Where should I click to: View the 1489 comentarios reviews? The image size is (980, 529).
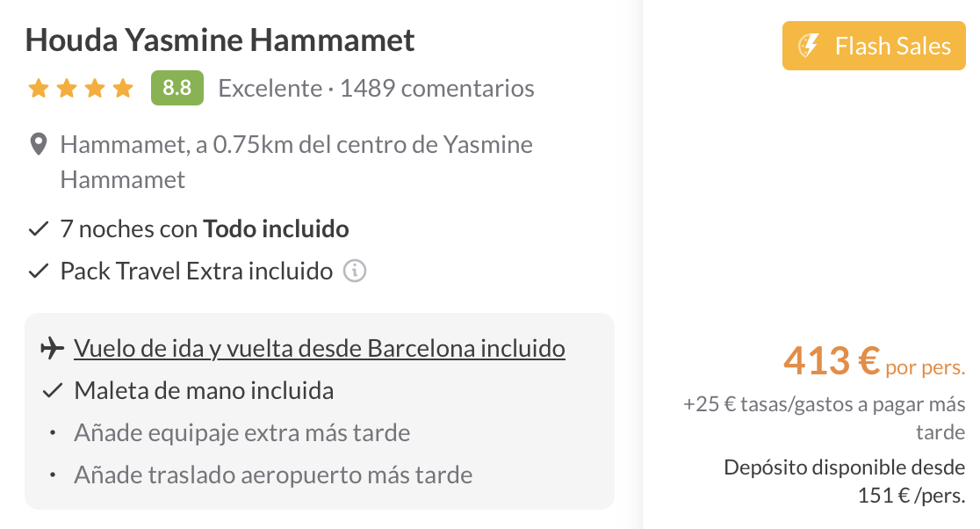point(436,89)
